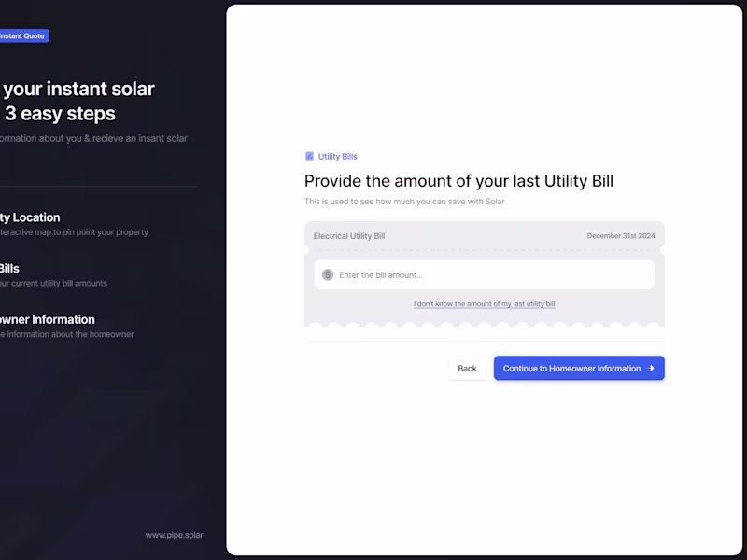The width and height of the screenshot is (747, 560).
Task: Click the "Provide the amount" main heading
Action: point(458,181)
